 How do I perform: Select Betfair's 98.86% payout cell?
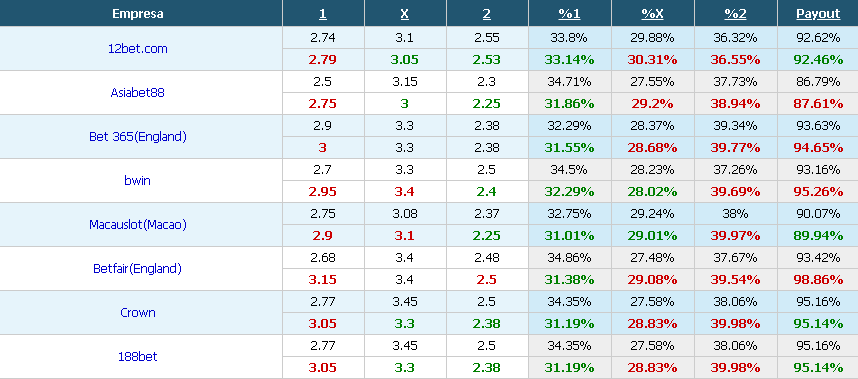pos(818,279)
